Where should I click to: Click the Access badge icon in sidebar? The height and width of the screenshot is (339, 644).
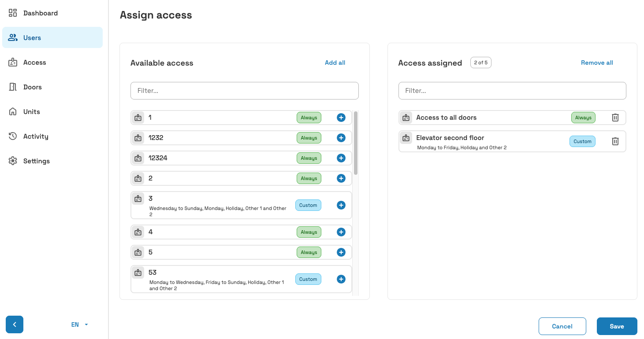tap(13, 63)
